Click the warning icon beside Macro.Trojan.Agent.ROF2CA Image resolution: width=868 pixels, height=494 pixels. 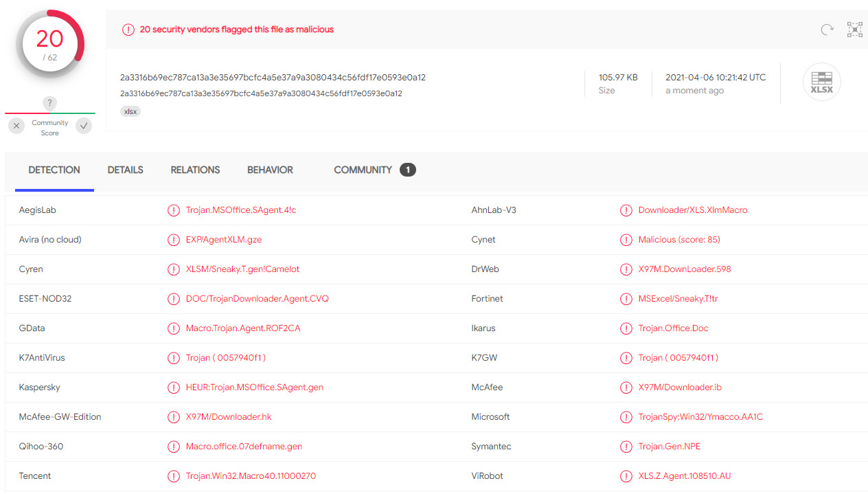coord(173,328)
